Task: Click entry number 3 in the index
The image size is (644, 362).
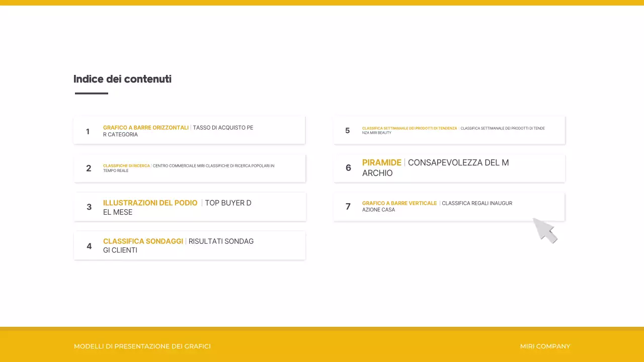Action: (x=89, y=207)
